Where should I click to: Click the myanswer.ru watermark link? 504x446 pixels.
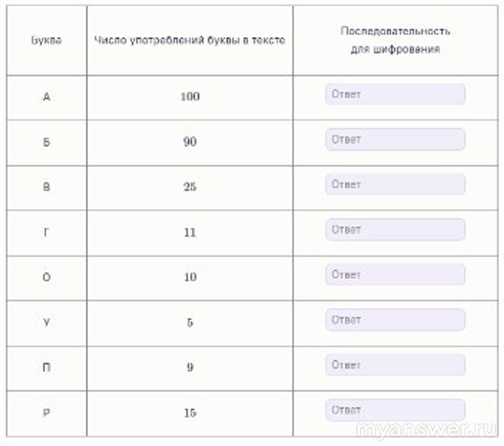[x=426, y=430]
